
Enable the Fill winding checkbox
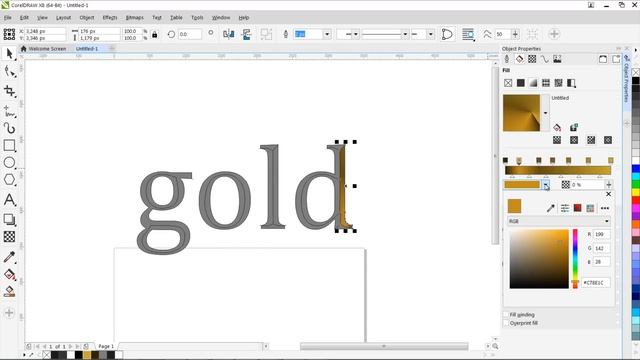tap(506, 315)
